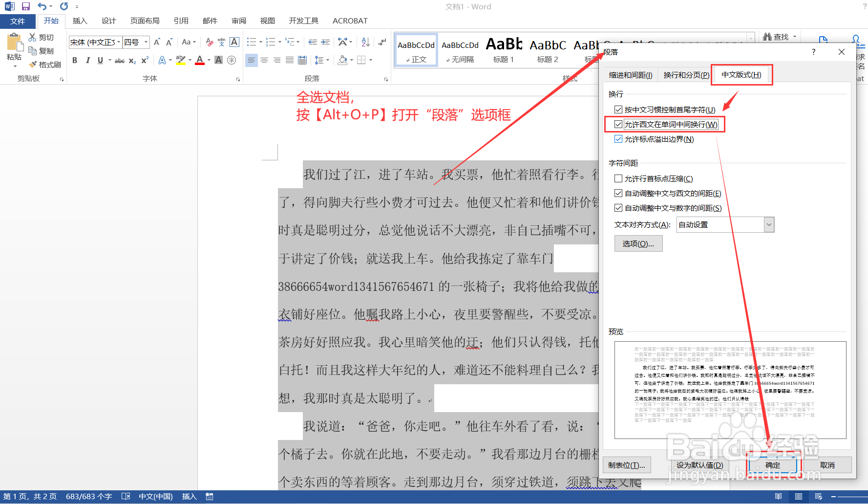
Task: Select the Format Painter brush
Action: [33, 65]
